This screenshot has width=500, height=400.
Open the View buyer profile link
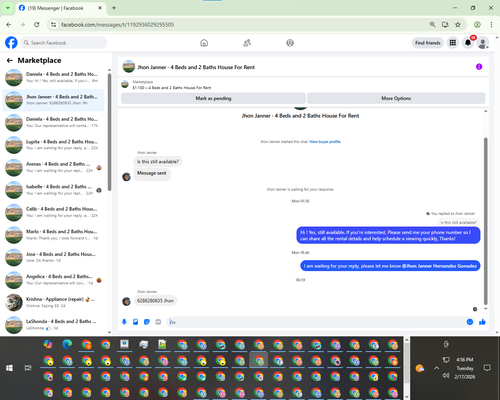click(325, 142)
